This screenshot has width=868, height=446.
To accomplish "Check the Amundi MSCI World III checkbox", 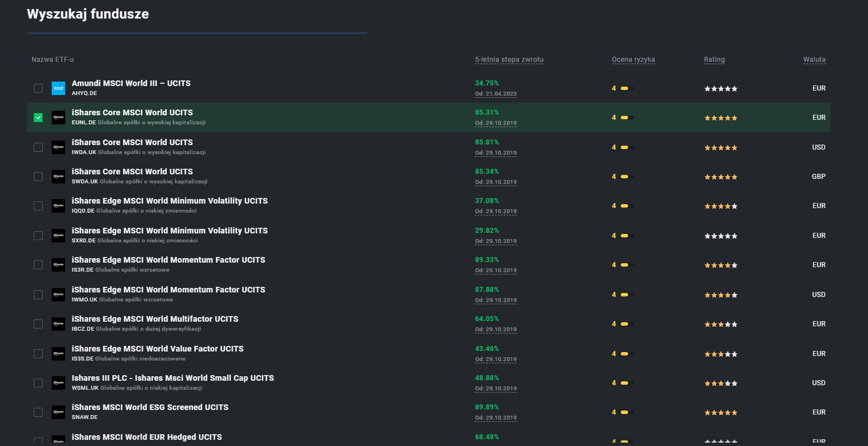I will [x=38, y=88].
